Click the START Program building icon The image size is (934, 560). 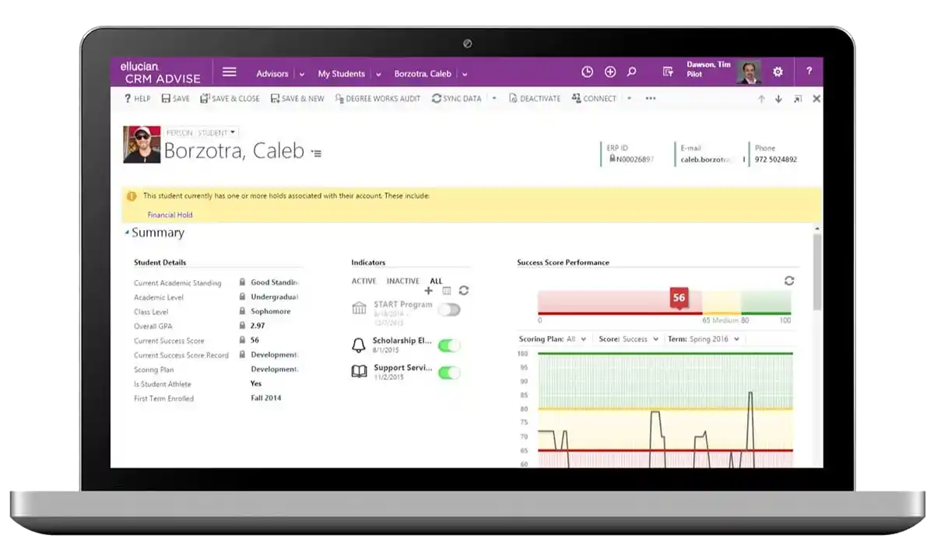359,308
